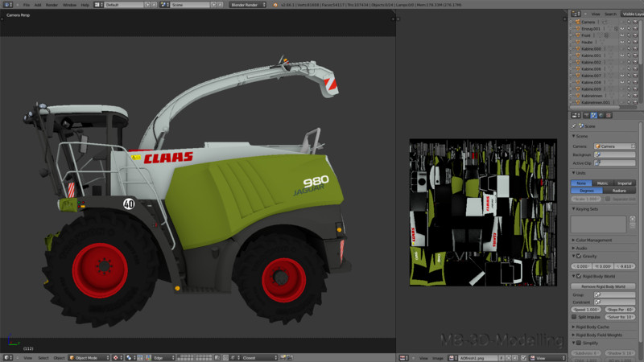Toggle selectability of Front in outliner
This screenshot has height=362, width=644.
(629, 35)
